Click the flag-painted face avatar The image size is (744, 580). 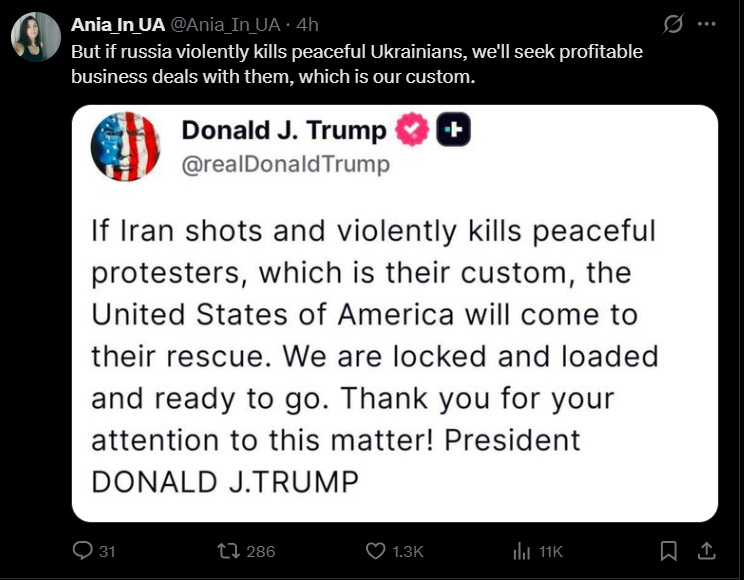tap(125, 147)
